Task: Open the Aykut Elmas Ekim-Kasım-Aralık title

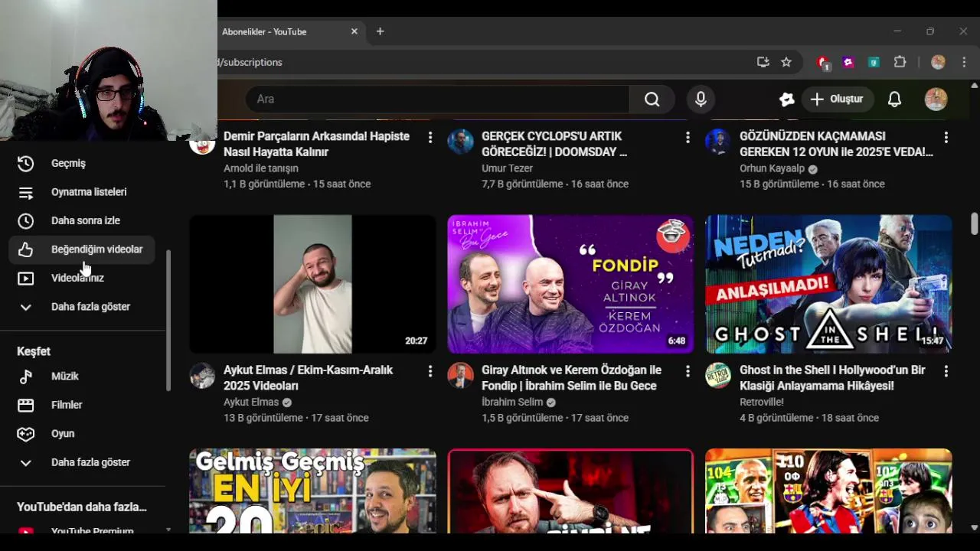Action: click(x=308, y=378)
